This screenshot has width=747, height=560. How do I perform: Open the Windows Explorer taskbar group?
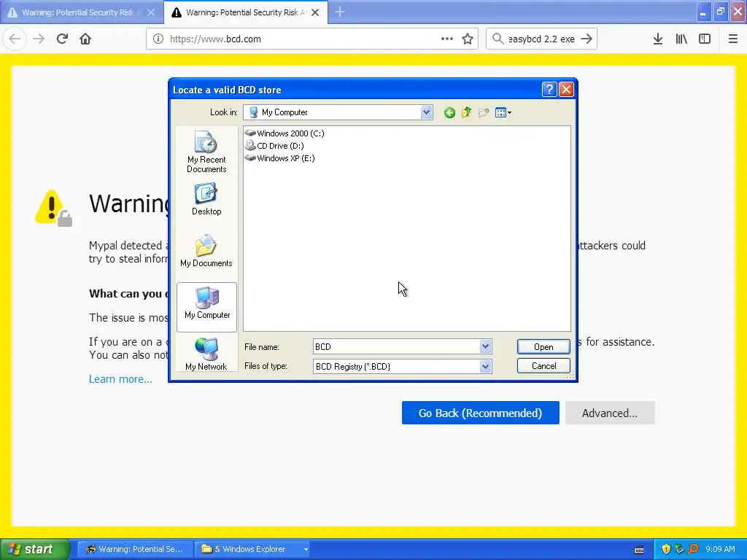(x=252, y=549)
